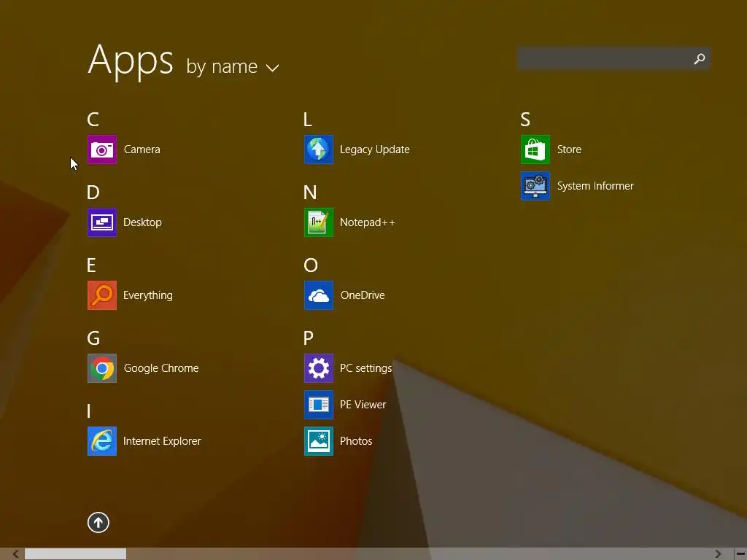Click the 'PC settings' text label
The image size is (747, 560).
click(x=366, y=368)
